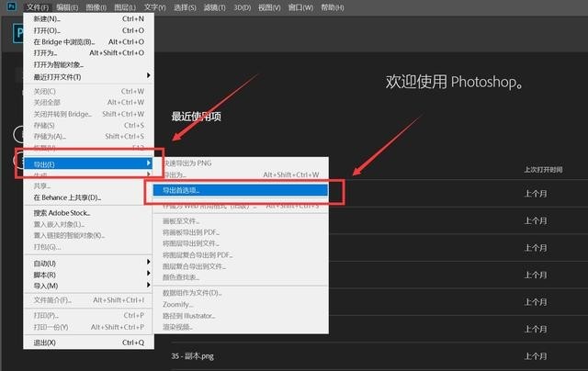Click 快速导出为 PNG in the submenu
The image size is (588, 371).
pos(241,163)
